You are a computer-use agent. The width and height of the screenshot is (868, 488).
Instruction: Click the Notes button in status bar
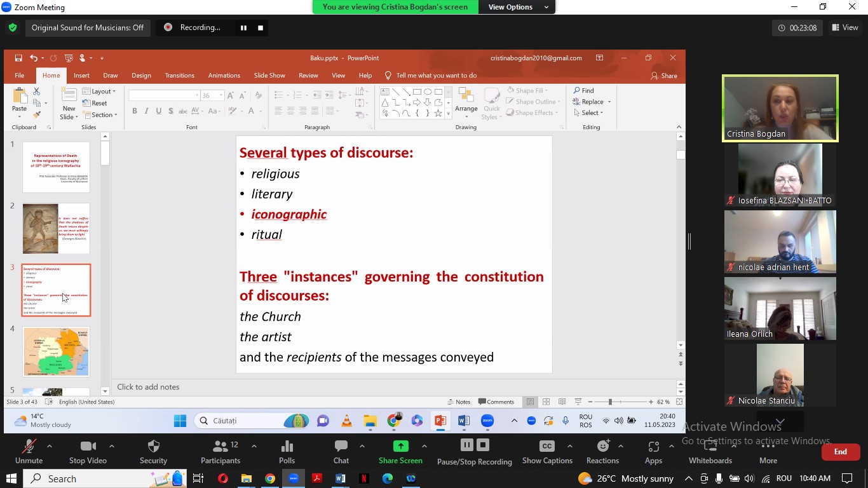459,402
